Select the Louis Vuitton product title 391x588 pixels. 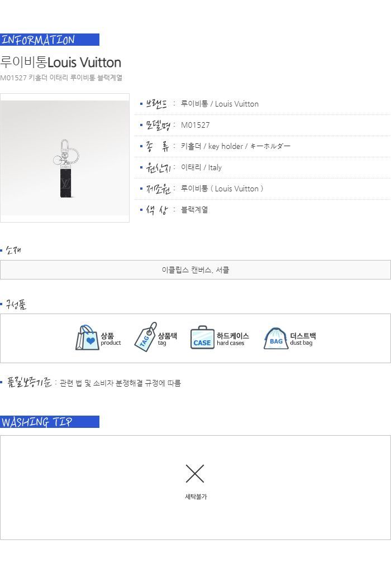pos(60,62)
